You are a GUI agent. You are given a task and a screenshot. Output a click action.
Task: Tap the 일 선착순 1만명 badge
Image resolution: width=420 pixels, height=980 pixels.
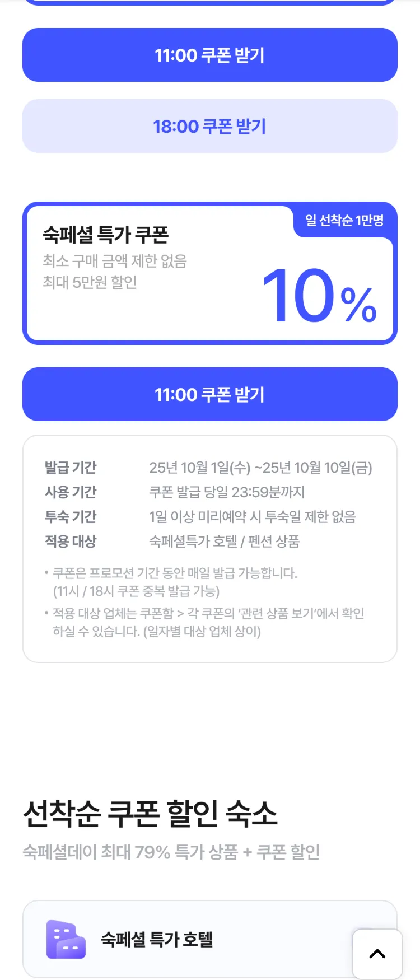coord(344,221)
